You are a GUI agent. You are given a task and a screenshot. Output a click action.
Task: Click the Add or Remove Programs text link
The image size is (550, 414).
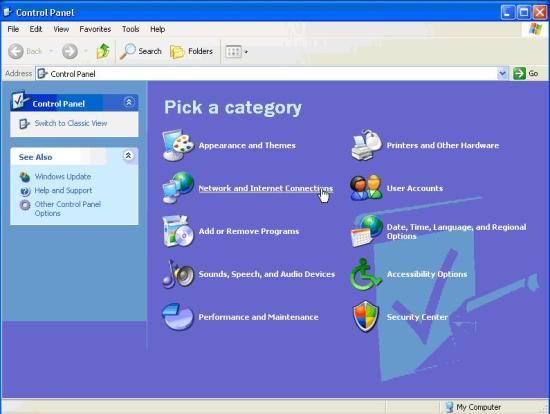(249, 231)
